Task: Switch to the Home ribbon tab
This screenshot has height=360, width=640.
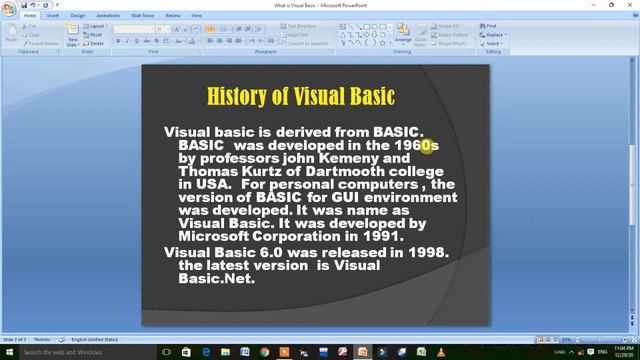Action: click(x=30, y=16)
